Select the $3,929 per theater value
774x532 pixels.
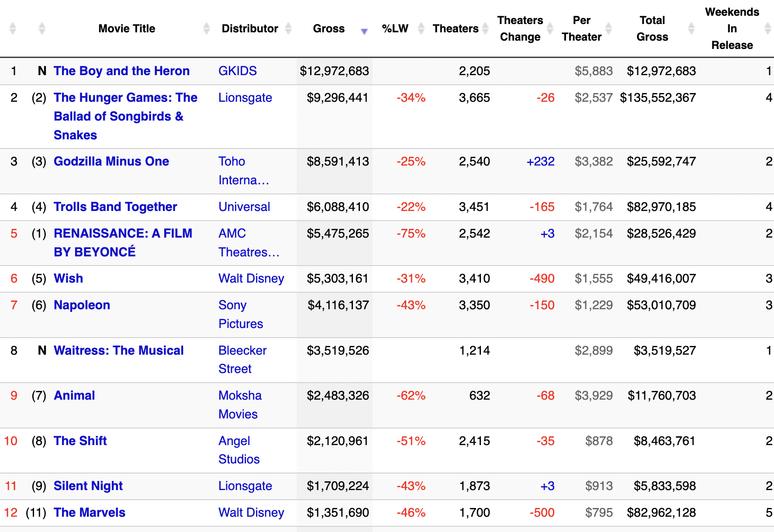[x=594, y=395]
